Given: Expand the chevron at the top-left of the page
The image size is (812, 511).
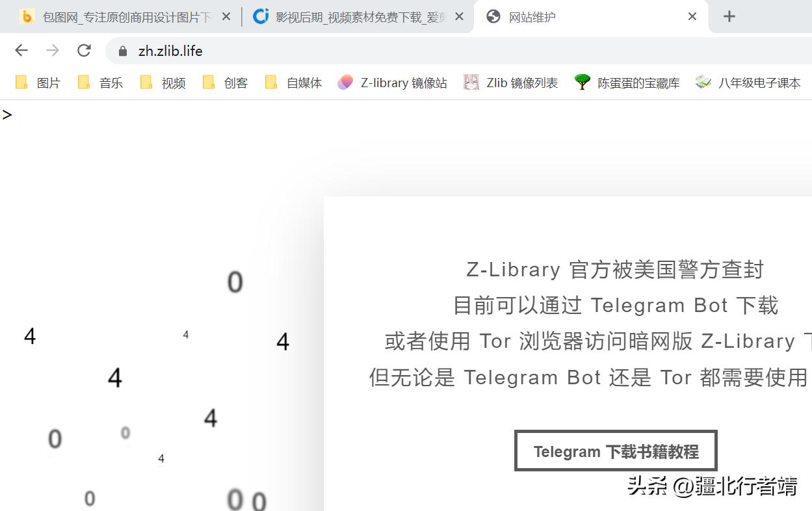Looking at the screenshot, I should 7,114.
